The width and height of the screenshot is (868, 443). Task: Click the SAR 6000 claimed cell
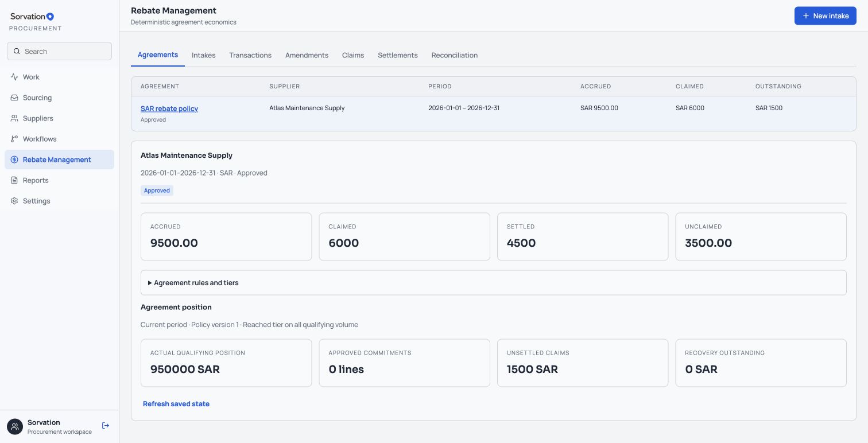690,108
